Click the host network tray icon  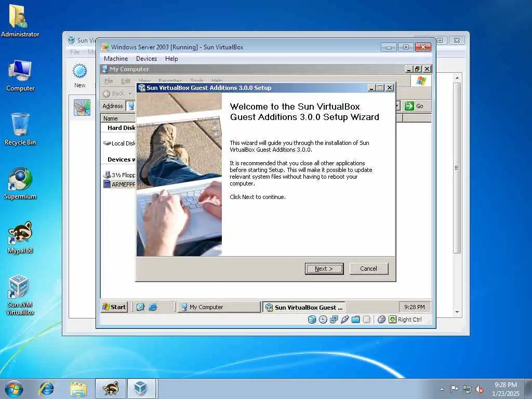(x=467, y=389)
